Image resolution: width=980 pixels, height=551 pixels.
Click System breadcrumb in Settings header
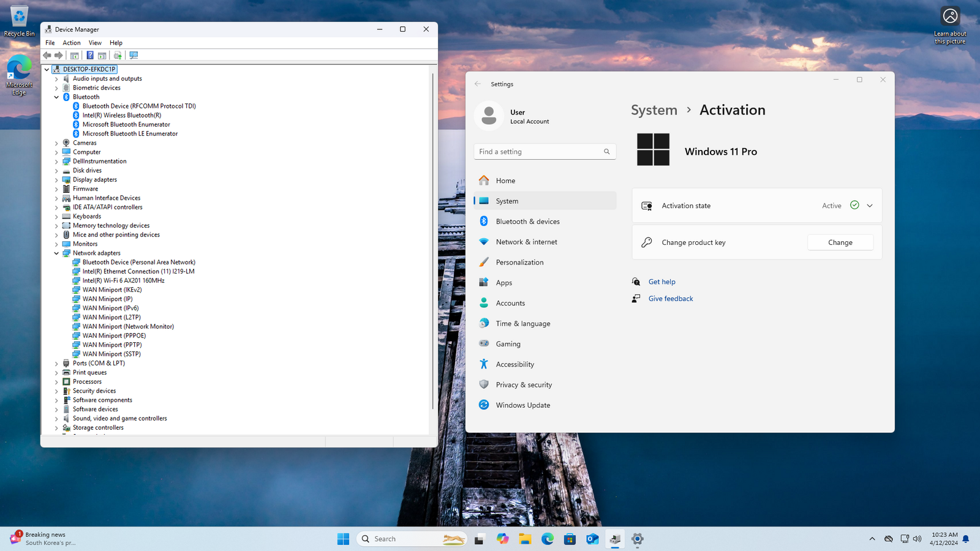coord(654,110)
